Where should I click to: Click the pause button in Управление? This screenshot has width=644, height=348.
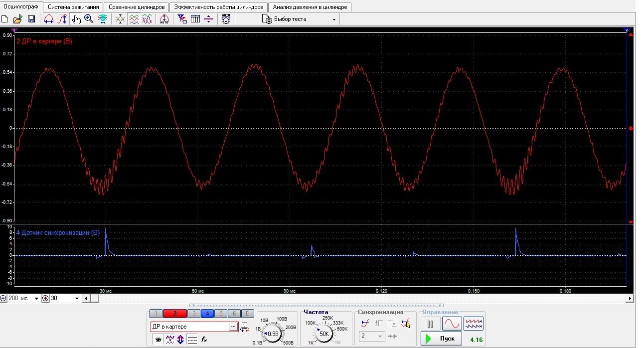pos(431,324)
